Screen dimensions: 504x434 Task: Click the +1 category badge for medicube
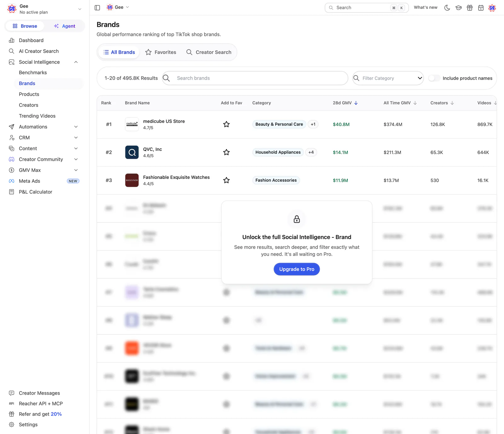pos(313,124)
